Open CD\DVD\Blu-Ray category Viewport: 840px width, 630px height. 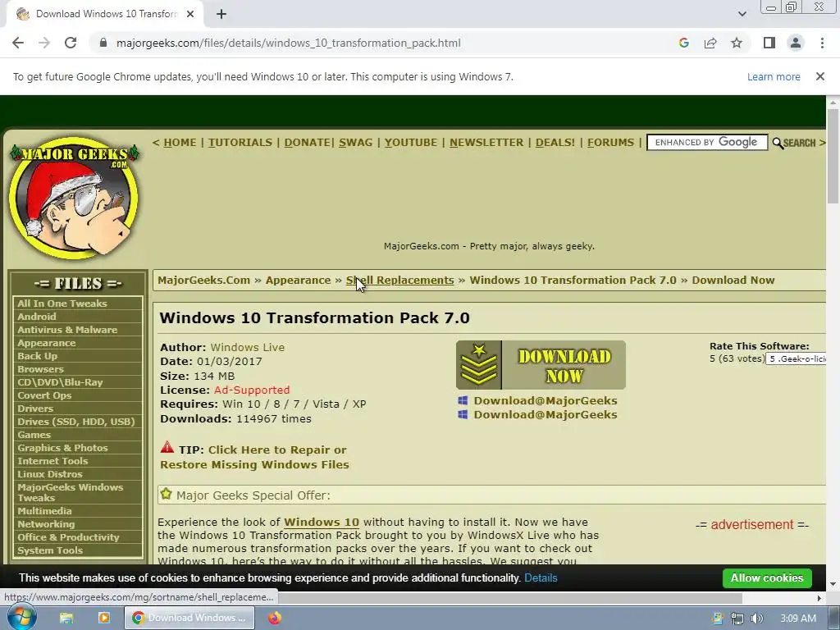point(60,382)
